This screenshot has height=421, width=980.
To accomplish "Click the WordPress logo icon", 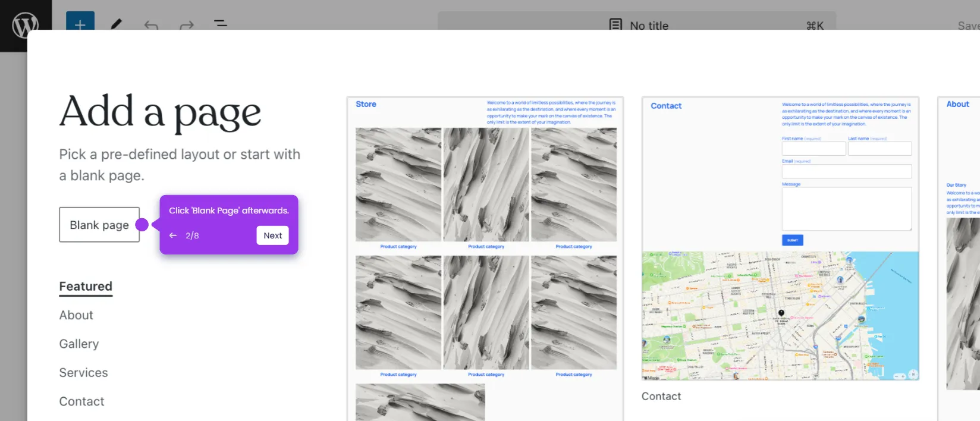I will (x=26, y=26).
